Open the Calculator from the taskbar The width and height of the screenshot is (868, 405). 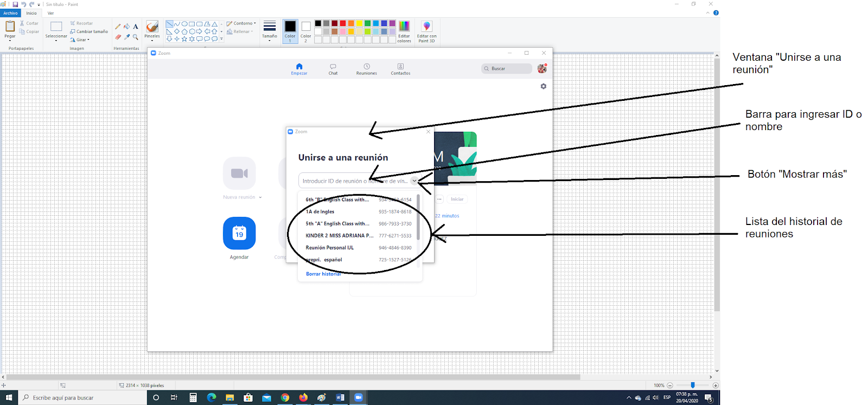click(193, 397)
